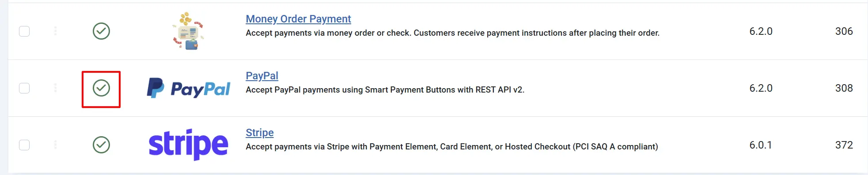Select the Money Order Payment row checkbox
868x175 pixels.
[x=24, y=31]
